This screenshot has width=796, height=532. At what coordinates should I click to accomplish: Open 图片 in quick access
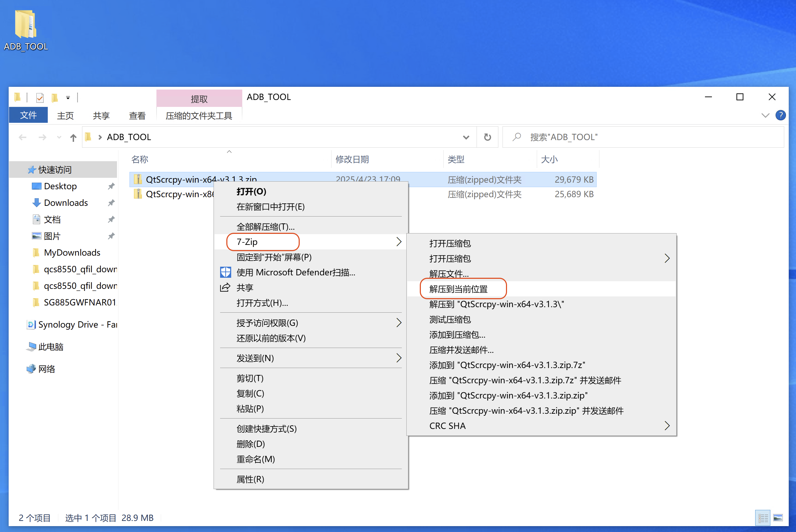(x=52, y=236)
